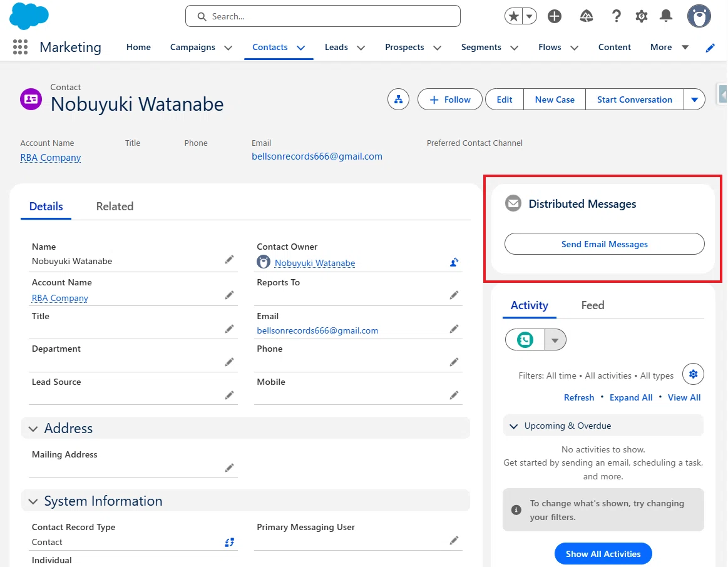
Task: Open the activity actions dropdown arrow
Action: pyautogui.click(x=555, y=340)
